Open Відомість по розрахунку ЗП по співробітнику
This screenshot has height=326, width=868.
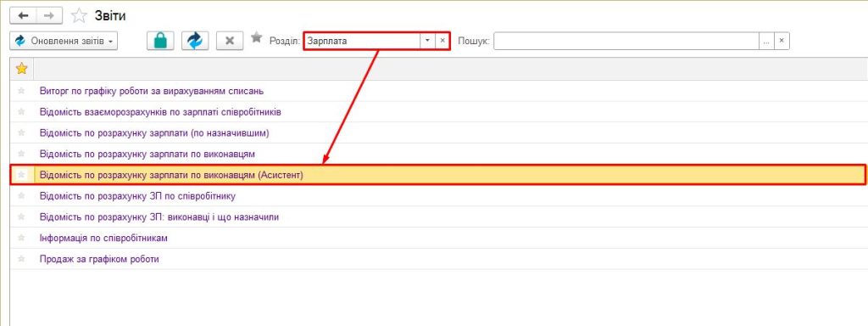click(138, 196)
